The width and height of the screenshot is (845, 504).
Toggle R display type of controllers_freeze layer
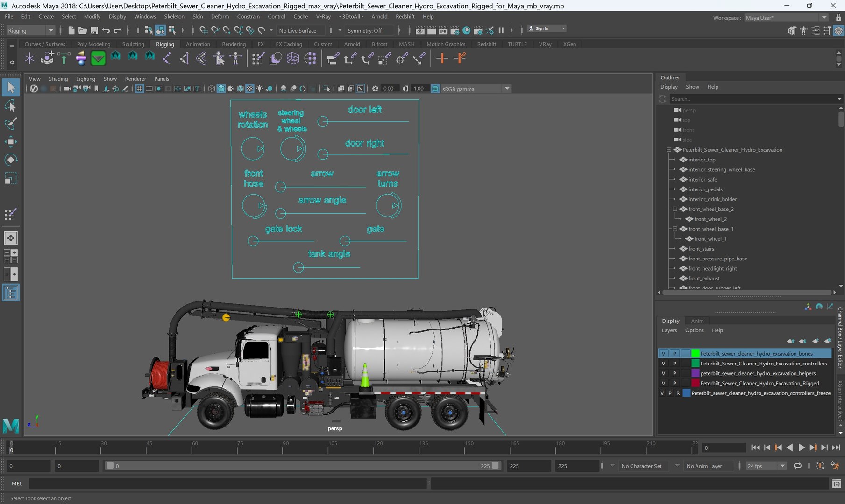[678, 393]
